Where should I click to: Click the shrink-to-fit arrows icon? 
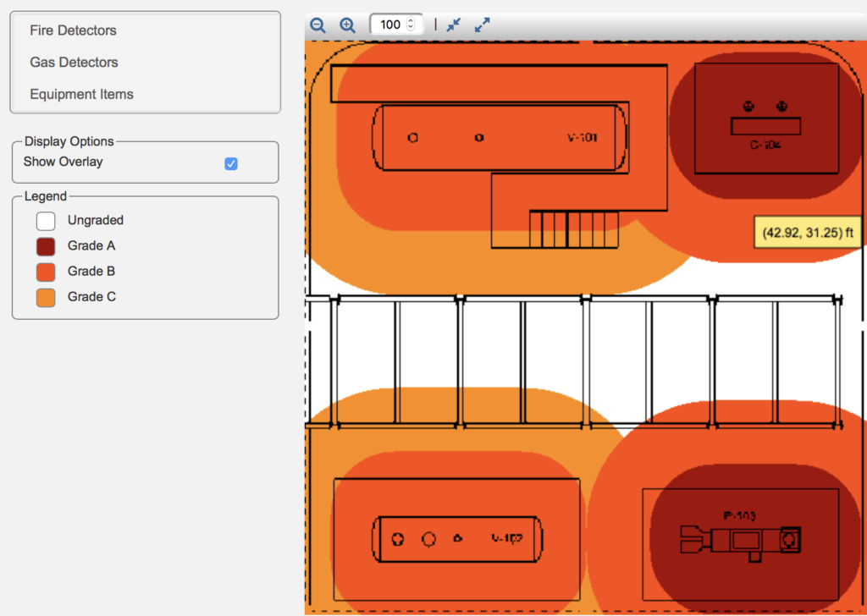coord(454,25)
